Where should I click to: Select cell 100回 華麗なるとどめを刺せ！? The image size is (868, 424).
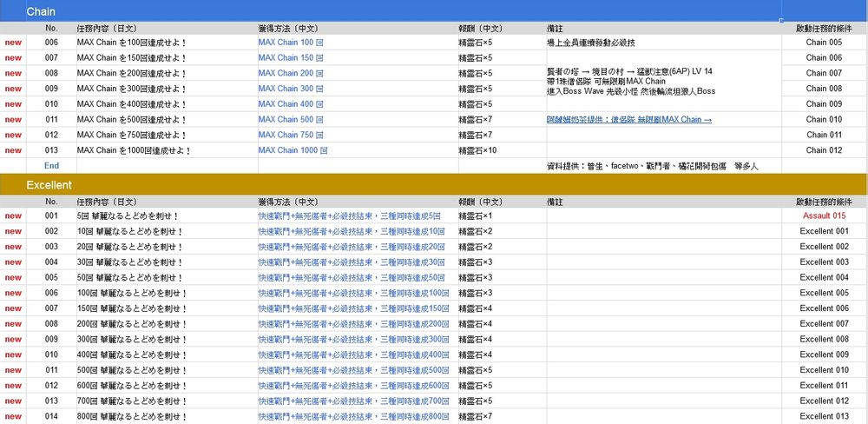pos(168,293)
